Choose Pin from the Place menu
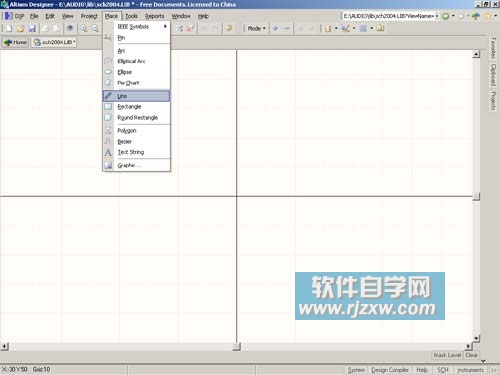 pyautogui.click(x=136, y=38)
